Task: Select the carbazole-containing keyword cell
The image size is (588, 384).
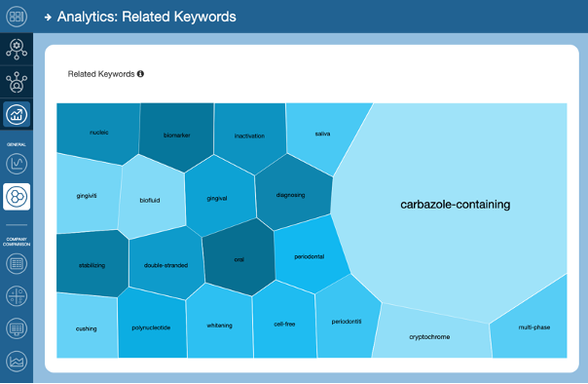Action: click(x=456, y=205)
